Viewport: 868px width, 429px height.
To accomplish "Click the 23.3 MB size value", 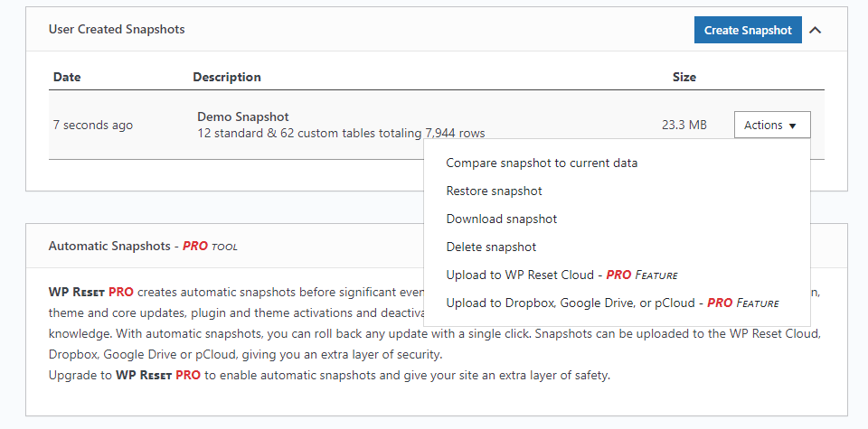I will click(x=684, y=125).
